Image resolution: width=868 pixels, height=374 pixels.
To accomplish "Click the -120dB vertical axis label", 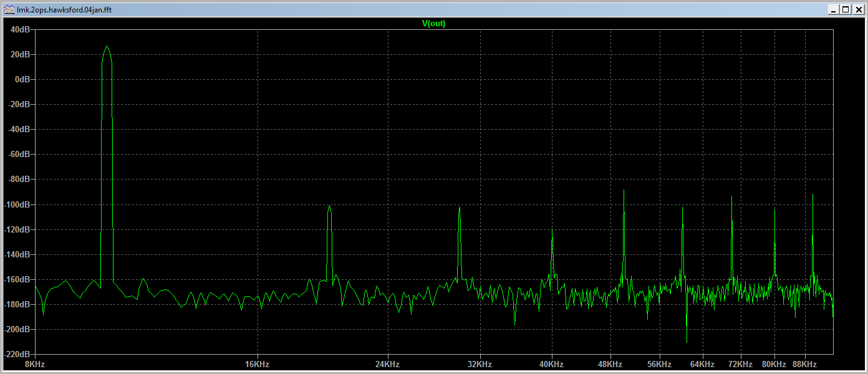I will [x=17, y=230].
